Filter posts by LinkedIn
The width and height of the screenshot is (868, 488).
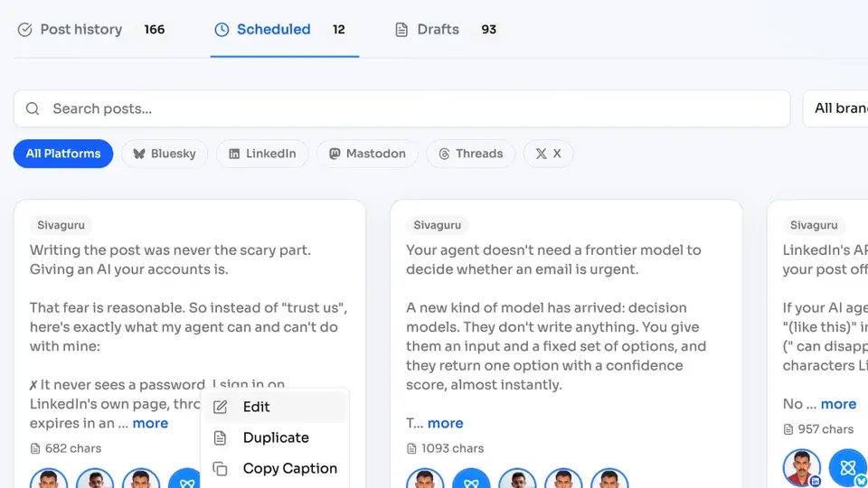pyautogui.click(x=262, y=154)
